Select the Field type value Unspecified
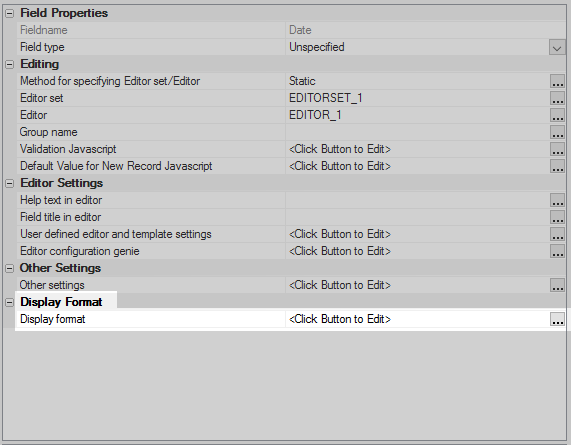Image resolution: width=571 pixels, height=445 pixels. coord(316,47)
